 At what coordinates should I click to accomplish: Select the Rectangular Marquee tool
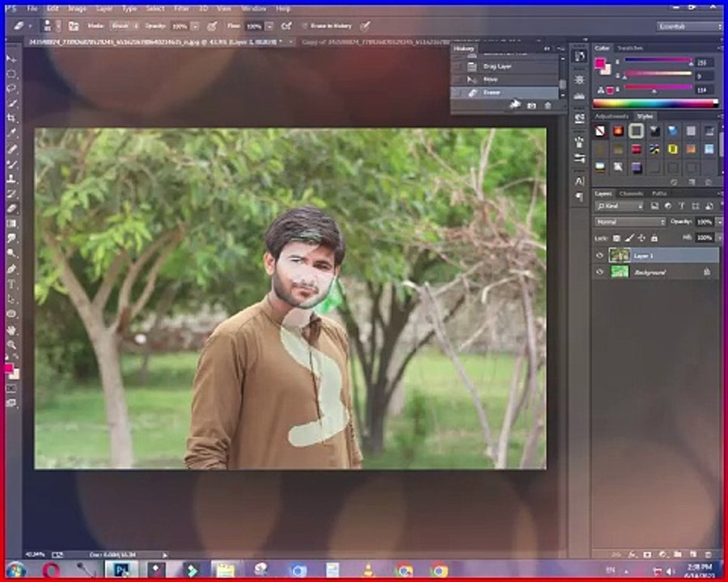pos(11,74)
